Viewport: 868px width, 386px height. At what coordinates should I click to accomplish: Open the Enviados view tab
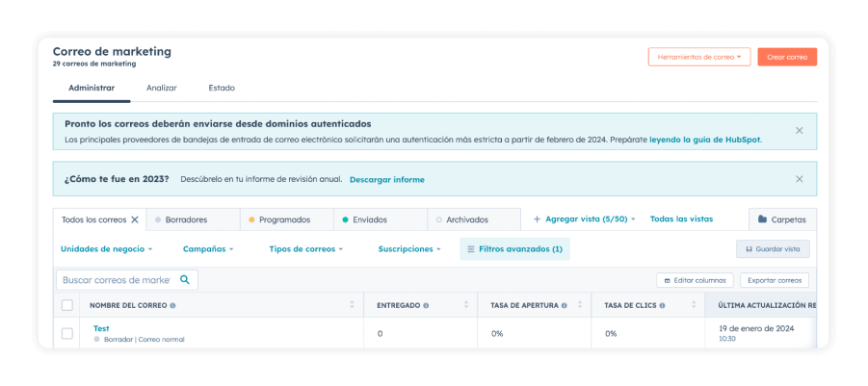(x=369, y=219)
